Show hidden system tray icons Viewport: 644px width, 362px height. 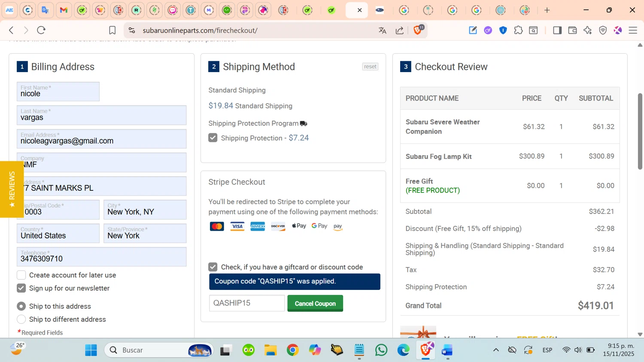point(496,350)
